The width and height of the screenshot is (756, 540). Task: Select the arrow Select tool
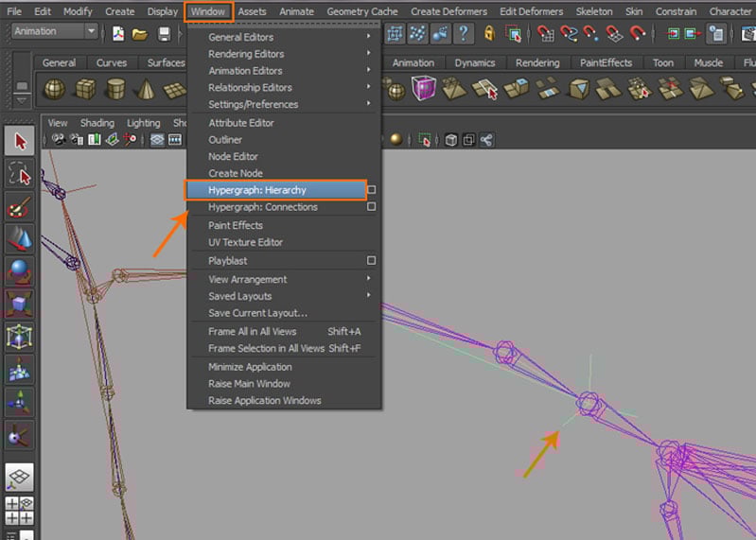pyautogui.click(x=20, y=142)
